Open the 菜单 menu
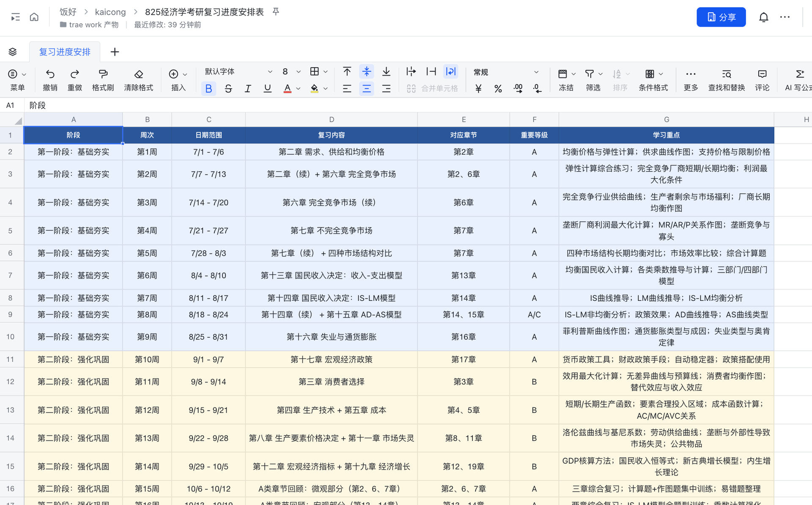 coord(17,79)
